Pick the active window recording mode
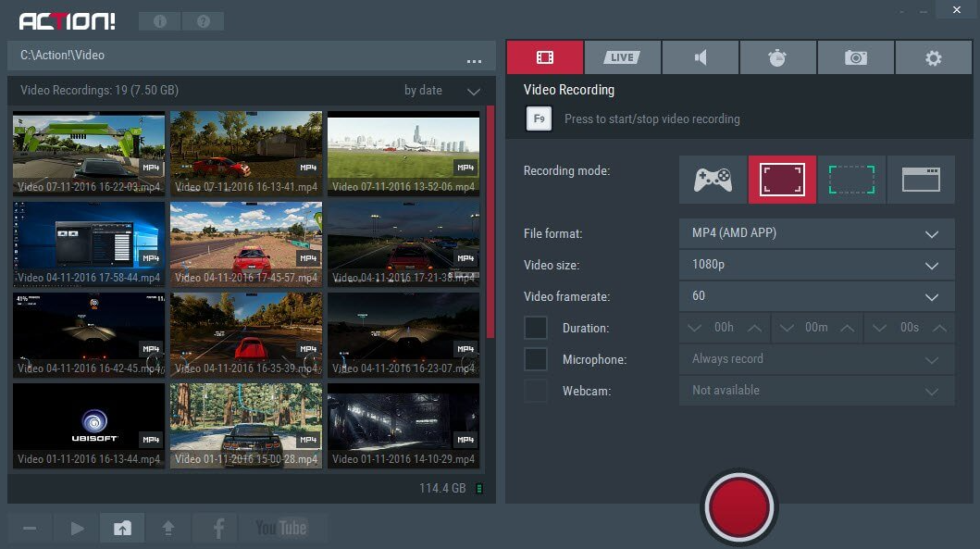 (921, 180)
